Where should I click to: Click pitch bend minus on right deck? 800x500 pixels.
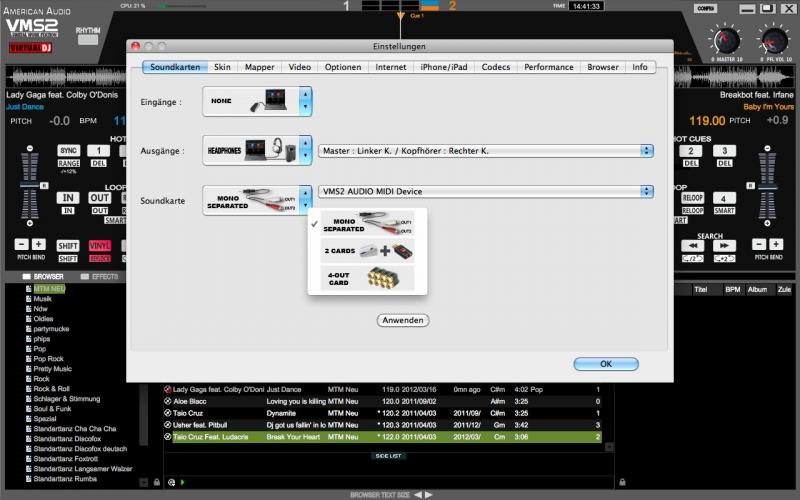click(x=760, y=245)
